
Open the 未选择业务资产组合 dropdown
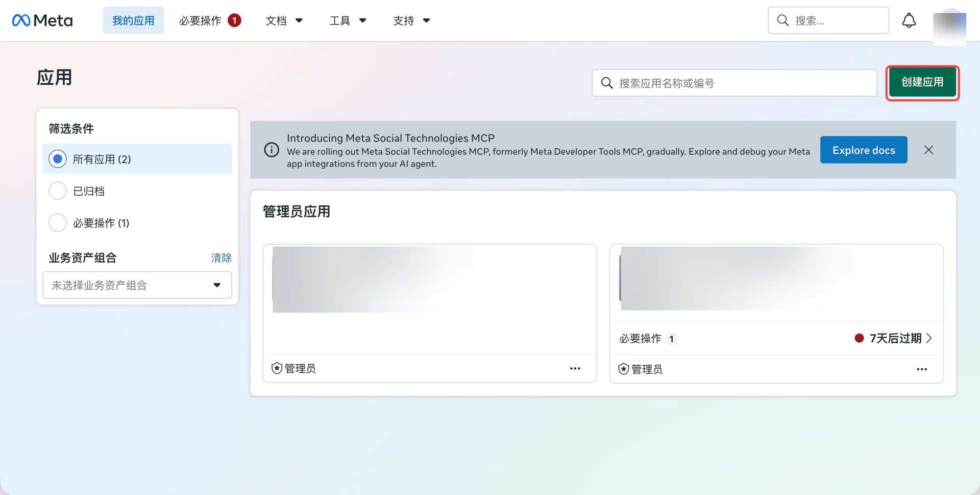point(137,285)
